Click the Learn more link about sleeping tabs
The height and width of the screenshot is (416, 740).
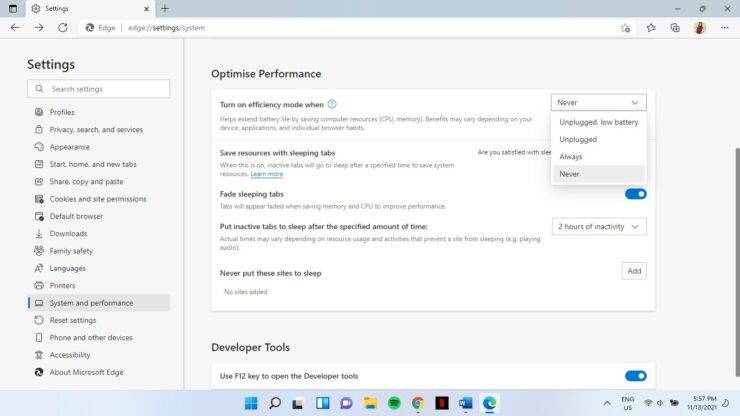[x=267, y=174]
